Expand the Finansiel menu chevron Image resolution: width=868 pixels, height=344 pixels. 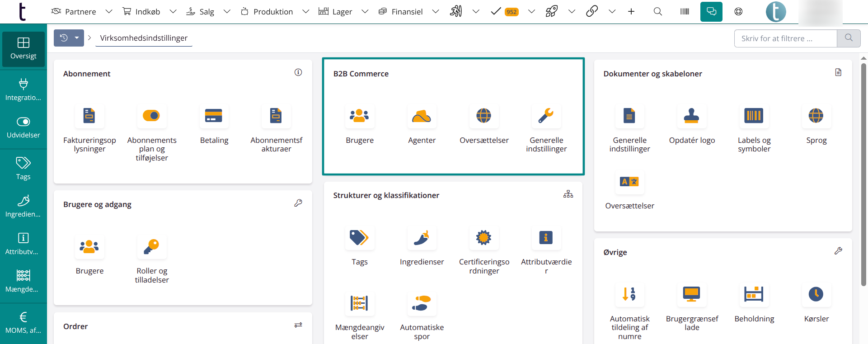435,12
